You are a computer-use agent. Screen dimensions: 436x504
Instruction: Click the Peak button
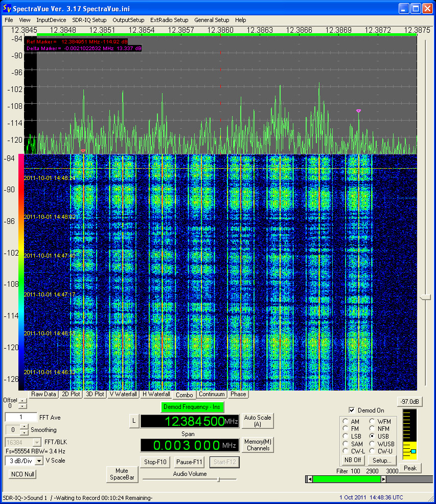point(410,468)
